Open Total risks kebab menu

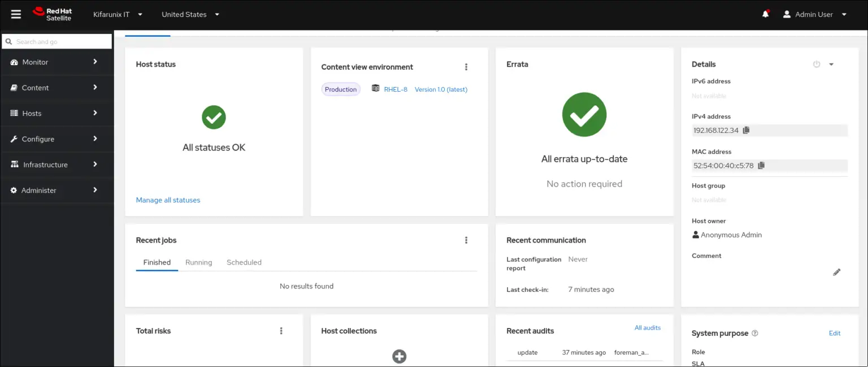[x=281, y=331]
